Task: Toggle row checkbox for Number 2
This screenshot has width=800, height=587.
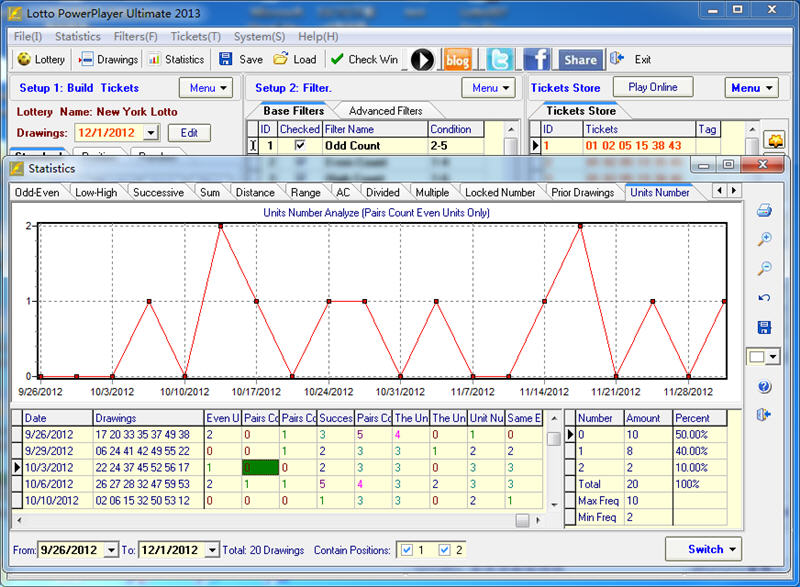Action: [x=570, y=467]
